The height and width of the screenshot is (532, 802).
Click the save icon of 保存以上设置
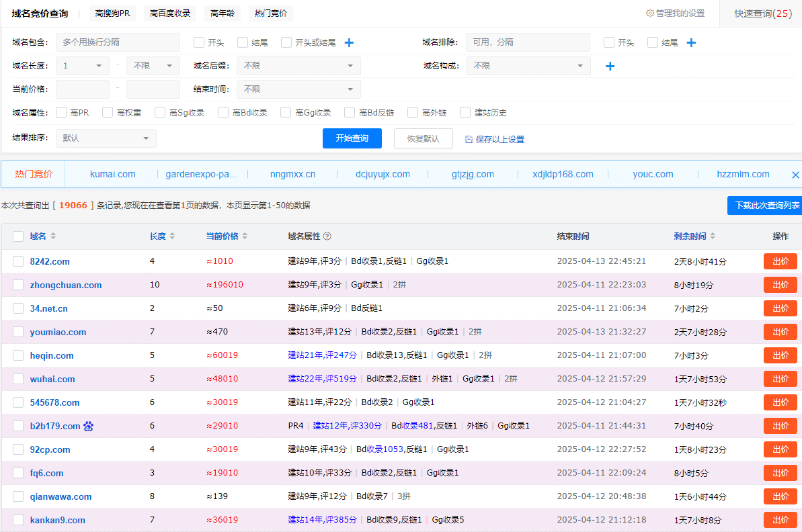pyautogui.click(x=468, y=139)
